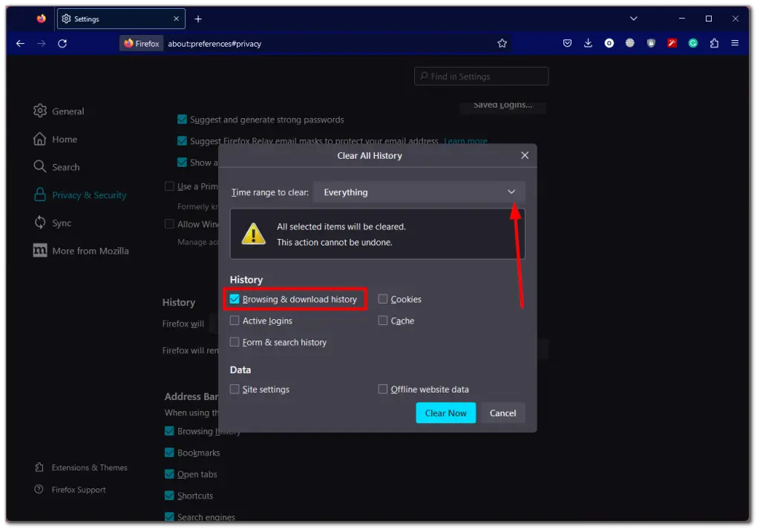This screenshot has height=532, width=760.
Task: Open the Downloads panel
Action: tap(588, 43)
